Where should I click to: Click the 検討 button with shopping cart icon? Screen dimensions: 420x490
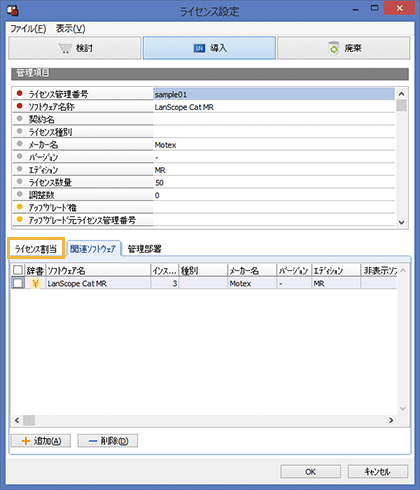click(x=75, y=48)
